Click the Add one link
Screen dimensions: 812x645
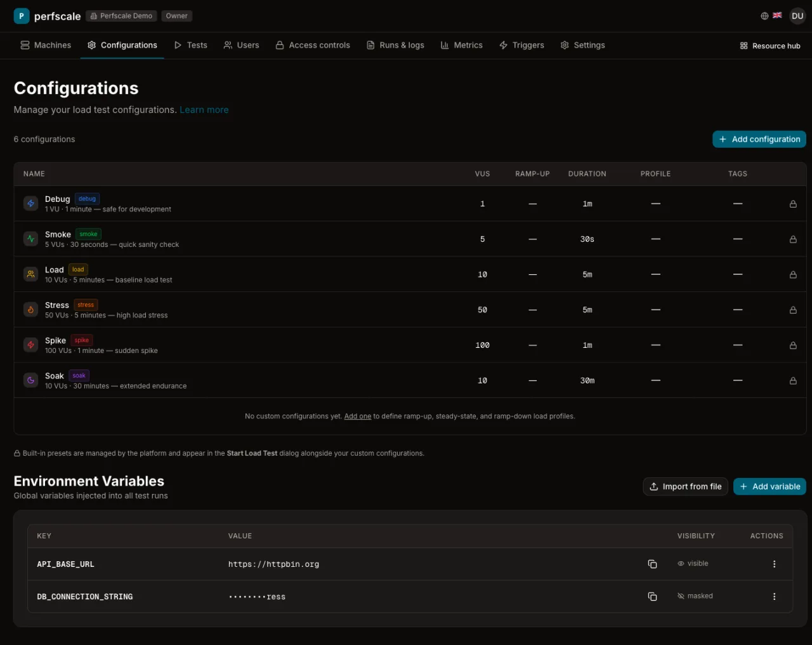point(358,416)
